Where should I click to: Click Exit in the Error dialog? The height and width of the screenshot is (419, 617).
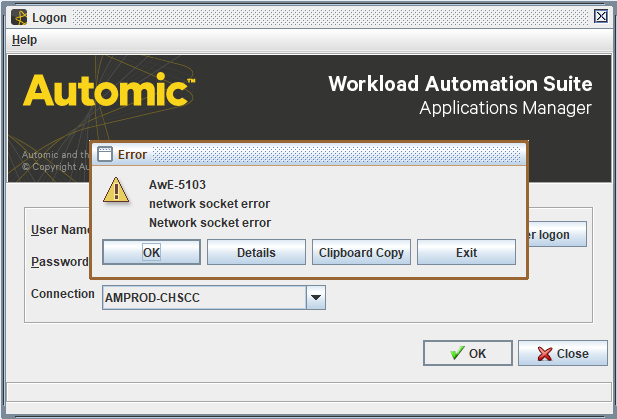pos(466,252)
